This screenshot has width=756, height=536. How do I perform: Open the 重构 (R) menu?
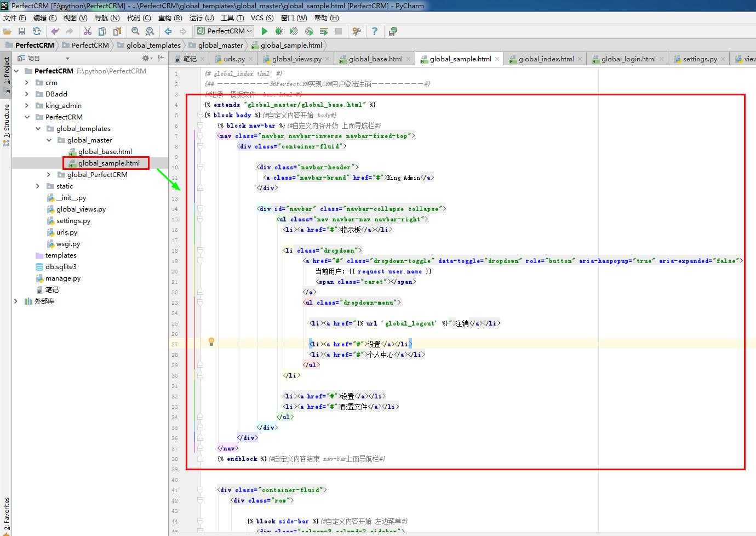click(x=170, y=18)
